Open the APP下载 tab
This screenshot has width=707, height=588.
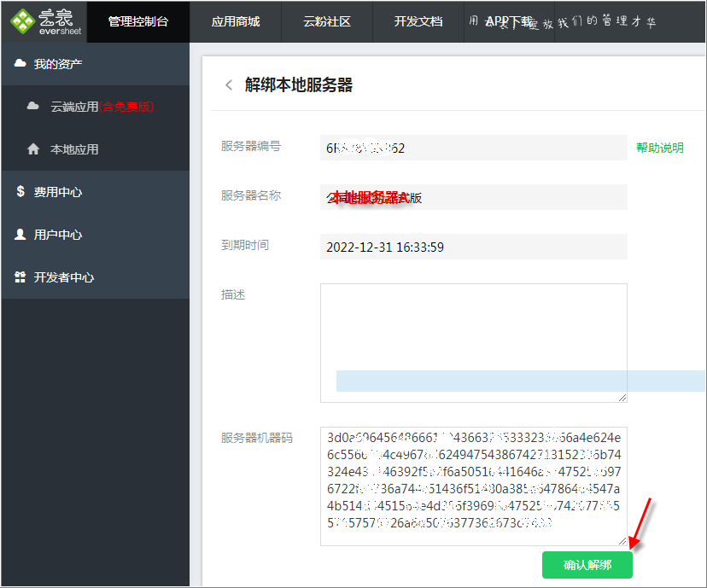[509, 21]
